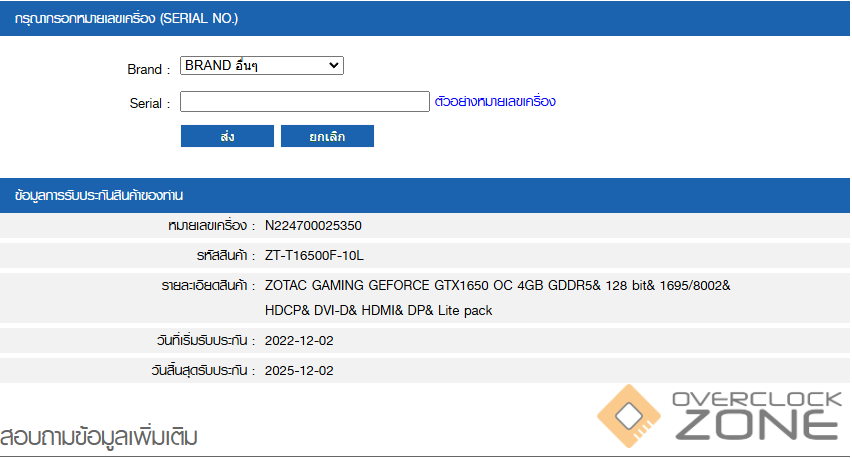Select serial number N224700025350 text

[313, 226]
